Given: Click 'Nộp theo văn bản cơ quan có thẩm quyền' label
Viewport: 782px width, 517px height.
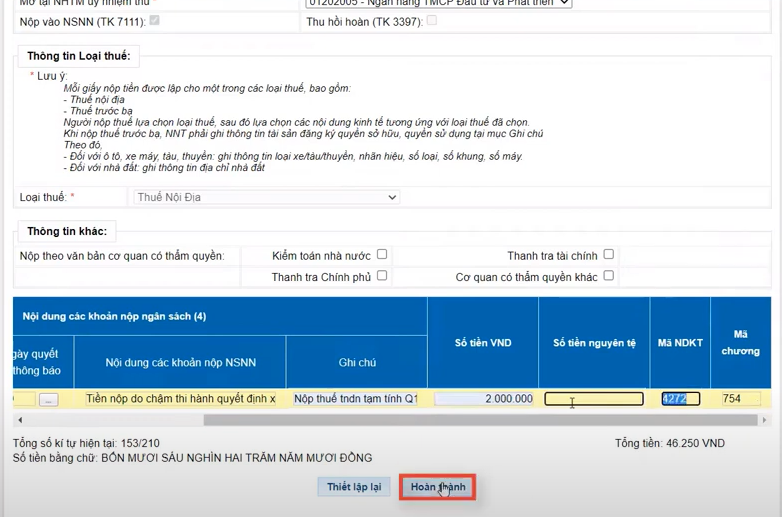Looking at the screenshot, I should (x=122, y=256).
